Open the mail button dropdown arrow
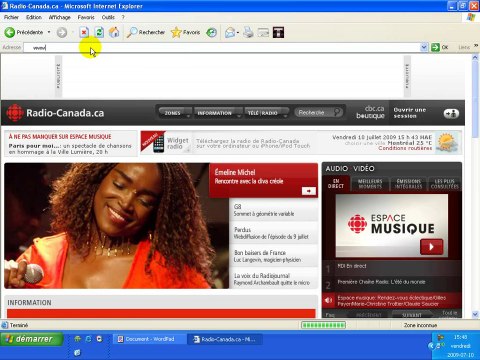The image size is (480, 360). tap(238, 33)
